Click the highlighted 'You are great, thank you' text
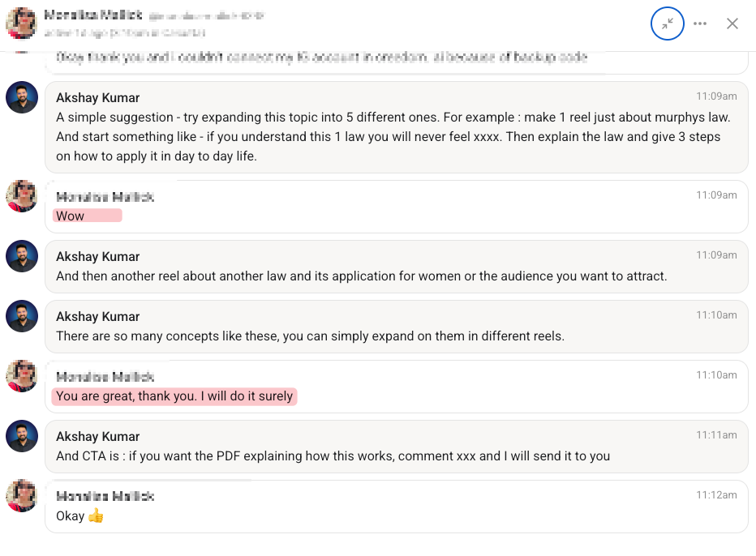Screen dimensions: 756x556 pyautogui.click(x=174, y=396)
